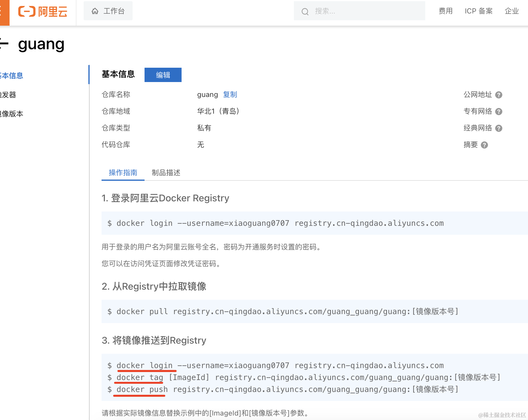Click the 您可以在访问凭证页面修改凭证密码 sentence
The width and height of the screenshot is (528, 420).
pos(162,264)
